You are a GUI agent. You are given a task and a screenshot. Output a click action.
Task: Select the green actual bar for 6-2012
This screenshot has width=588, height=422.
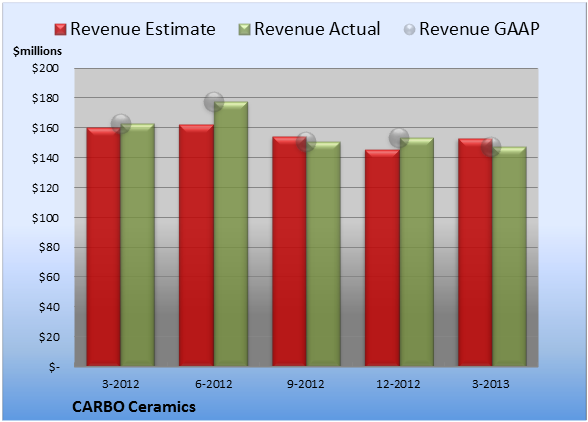point(231,234)
